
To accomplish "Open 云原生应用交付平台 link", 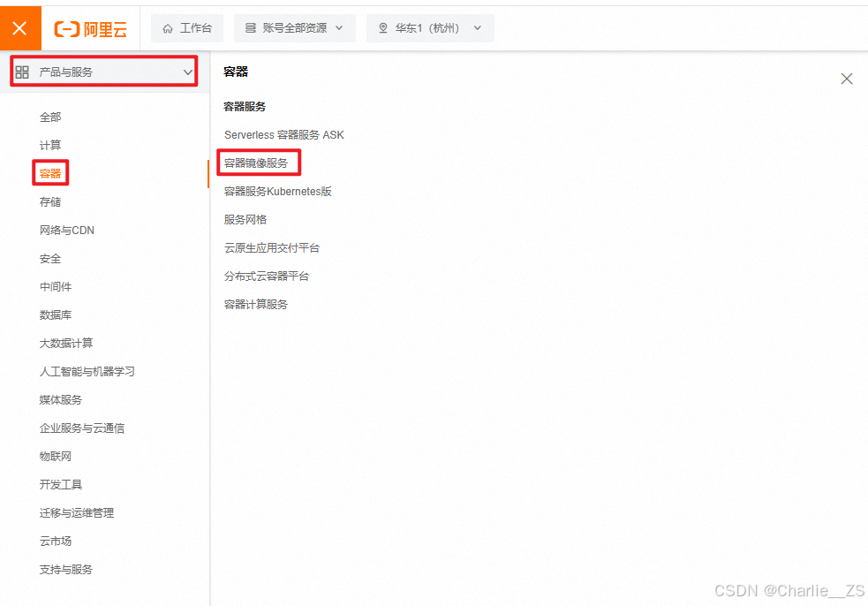I will (x=272, y=247).
